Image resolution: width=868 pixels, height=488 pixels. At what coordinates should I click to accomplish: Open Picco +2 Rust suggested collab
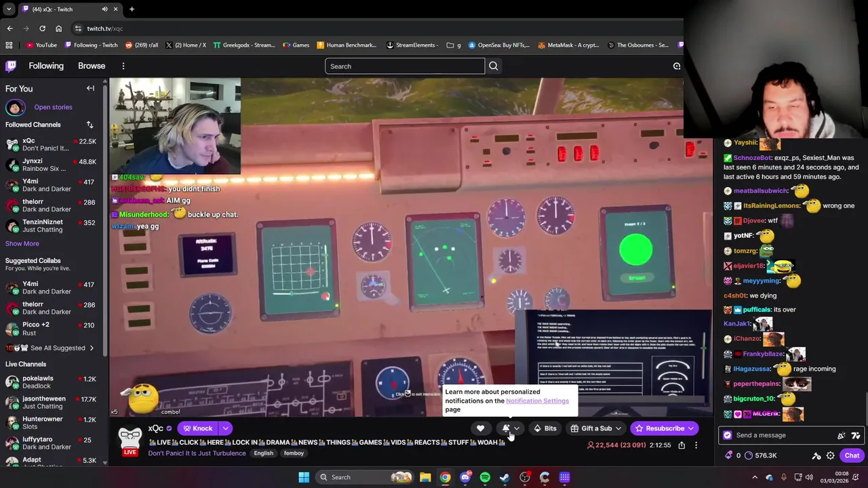point(52,329)
